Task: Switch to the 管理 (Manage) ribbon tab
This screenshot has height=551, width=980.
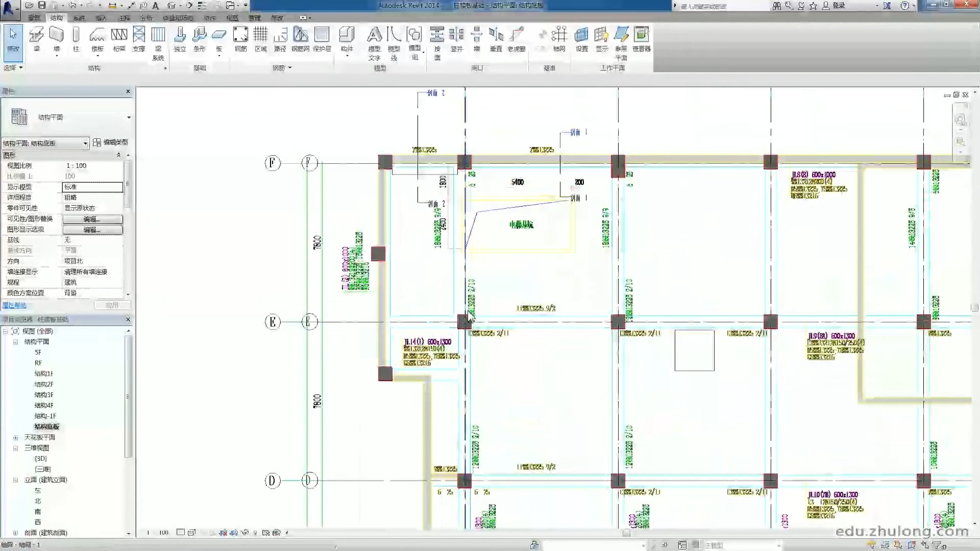Action: [254, 18]
